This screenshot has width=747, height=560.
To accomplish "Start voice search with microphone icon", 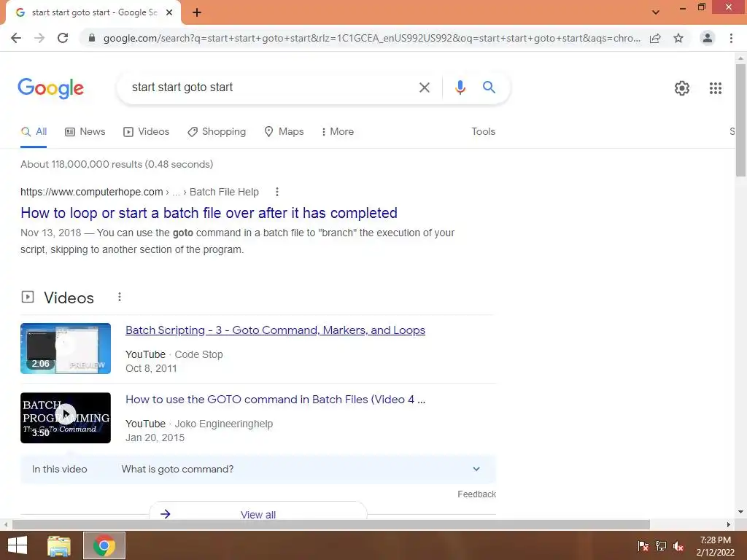I will [460, 87].
